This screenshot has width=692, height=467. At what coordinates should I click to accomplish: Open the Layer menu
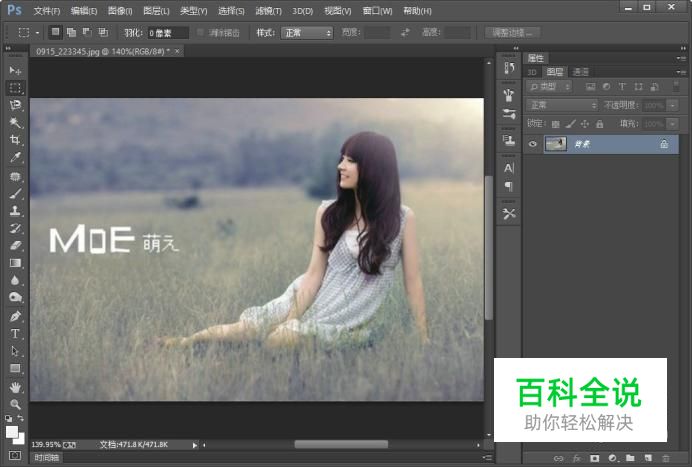click(x=156, y=11)
